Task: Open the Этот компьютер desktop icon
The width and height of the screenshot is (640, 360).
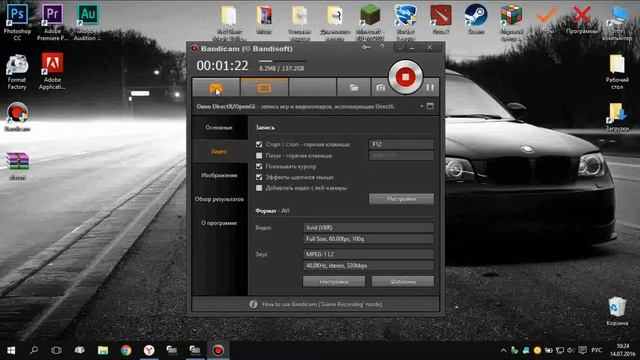Action: coord(617,22)
